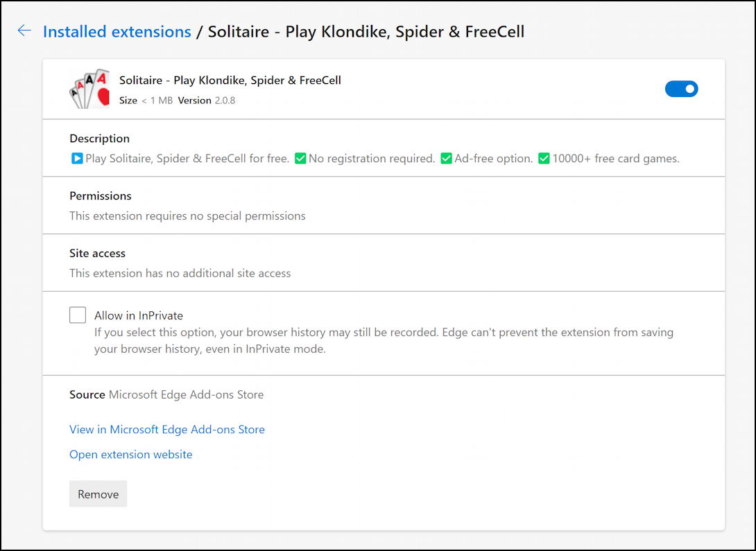This screenshot has width=756, height=551.
Task: Click the back arrow to return
Action: pyautogui.click(x=24, y=30)
